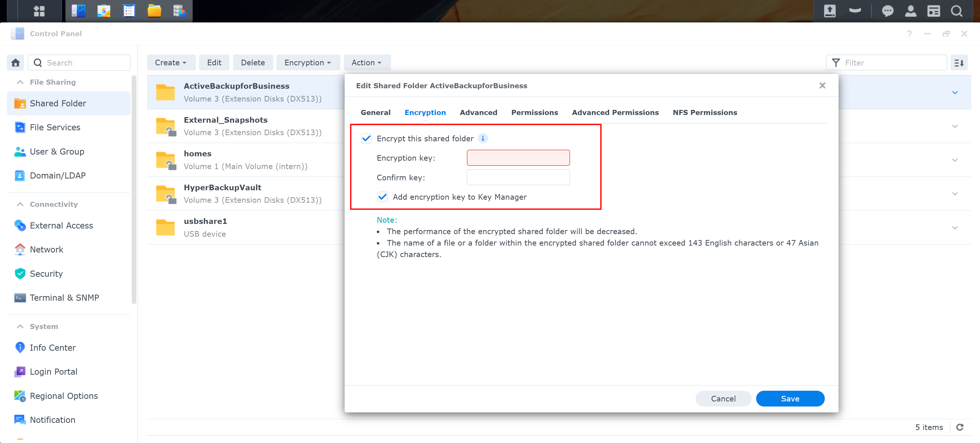
Task: Open User & Group settings
Action: click(x=68, y=151)
